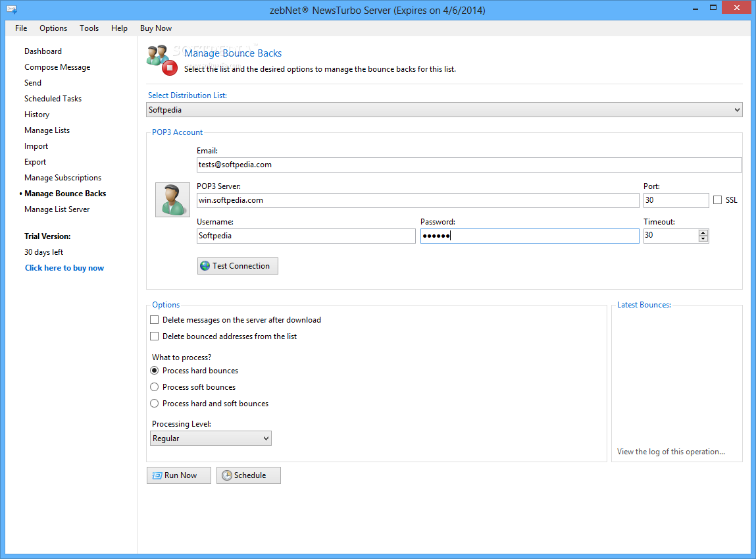Click the 'Trial Version:' label
This screenshot has width=756, height=559.
click(x=47, y=236)
